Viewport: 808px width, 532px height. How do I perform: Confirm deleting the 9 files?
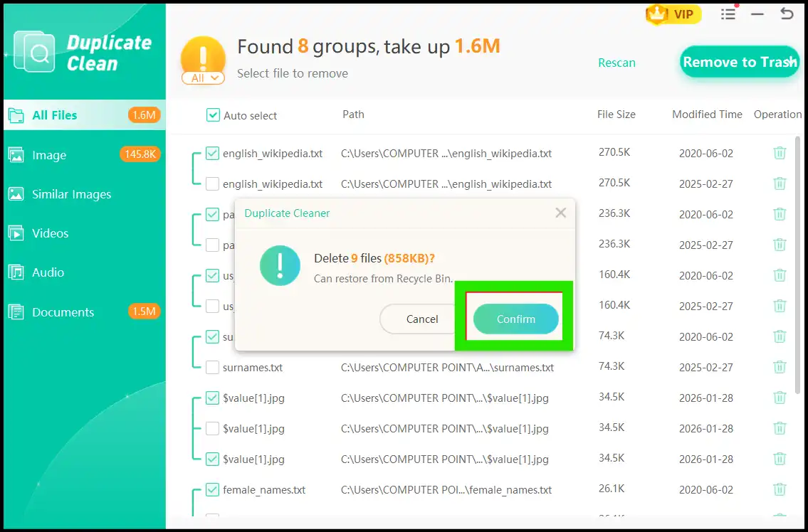(515, 319)
